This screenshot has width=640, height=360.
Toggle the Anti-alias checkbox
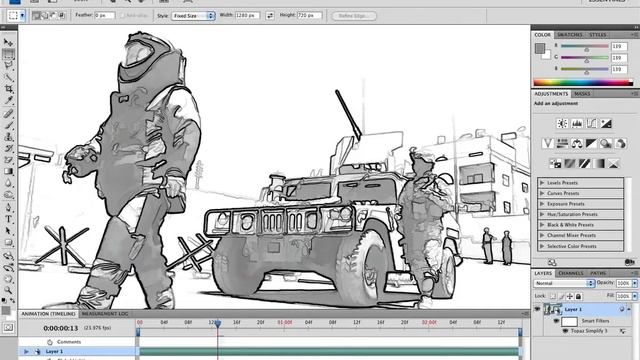pos(122,16)
